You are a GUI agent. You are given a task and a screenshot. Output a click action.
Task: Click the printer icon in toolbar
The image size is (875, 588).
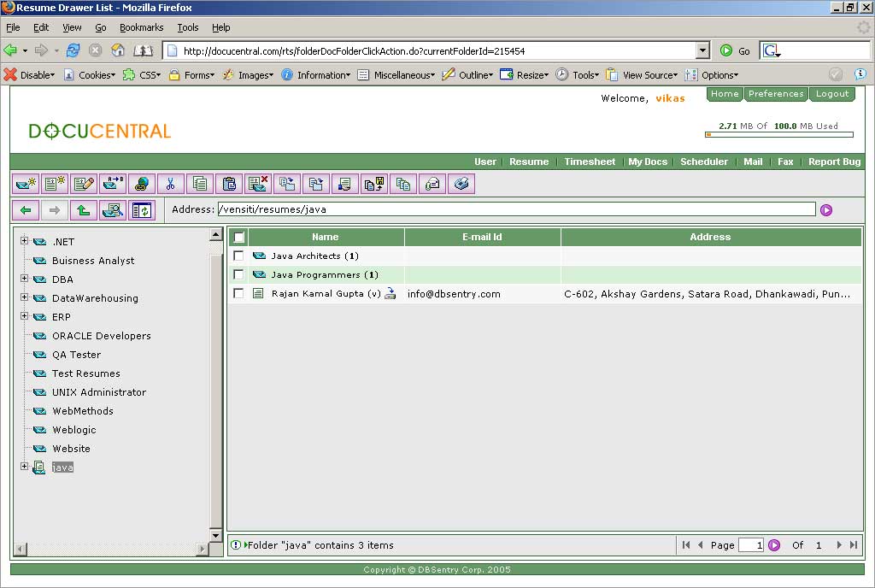tap(461, 183)
